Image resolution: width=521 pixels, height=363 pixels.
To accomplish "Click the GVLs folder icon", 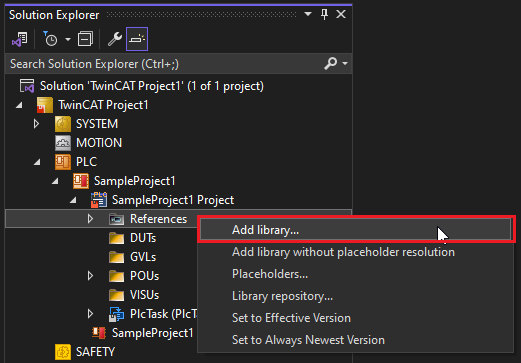I will click(x=117, y=257).
